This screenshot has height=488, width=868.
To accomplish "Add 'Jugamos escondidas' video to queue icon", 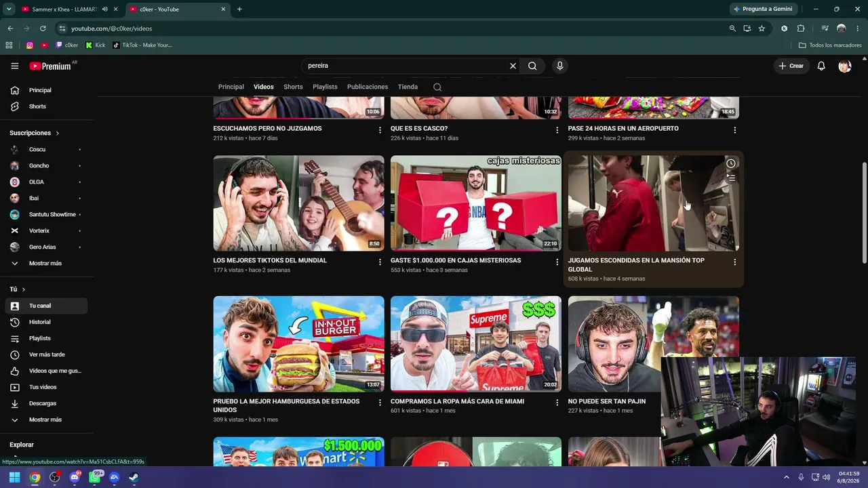I will pyautogui.click(x=730, y=178).
